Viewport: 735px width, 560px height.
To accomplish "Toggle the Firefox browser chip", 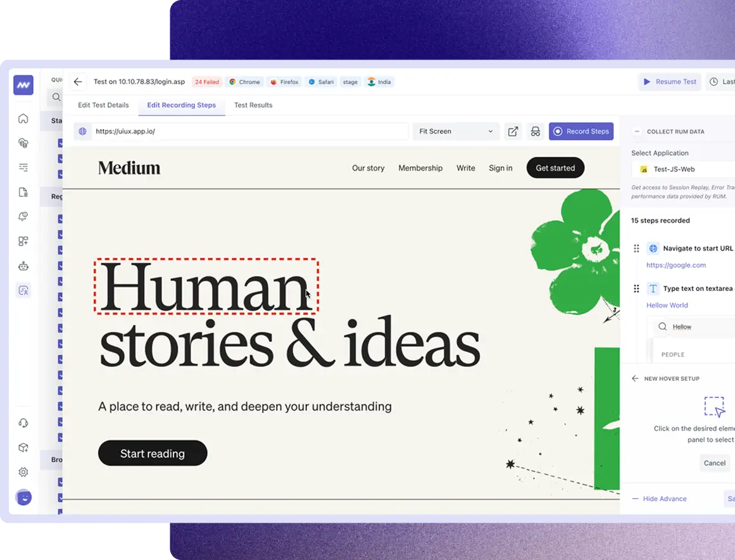I will (284, 82).
